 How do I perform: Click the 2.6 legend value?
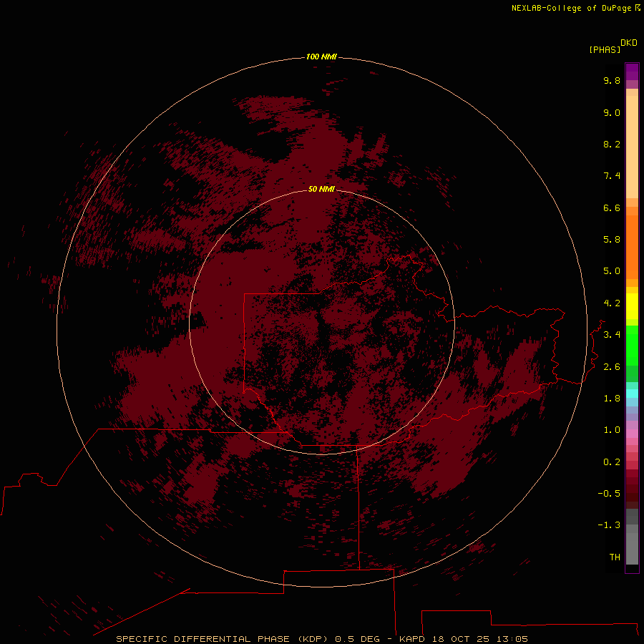(612, 367)
